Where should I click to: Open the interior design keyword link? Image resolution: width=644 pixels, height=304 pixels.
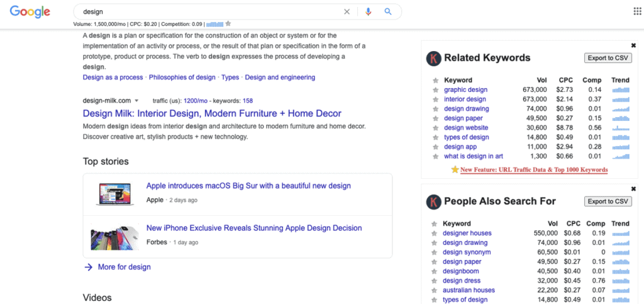[x=465, y=99]
